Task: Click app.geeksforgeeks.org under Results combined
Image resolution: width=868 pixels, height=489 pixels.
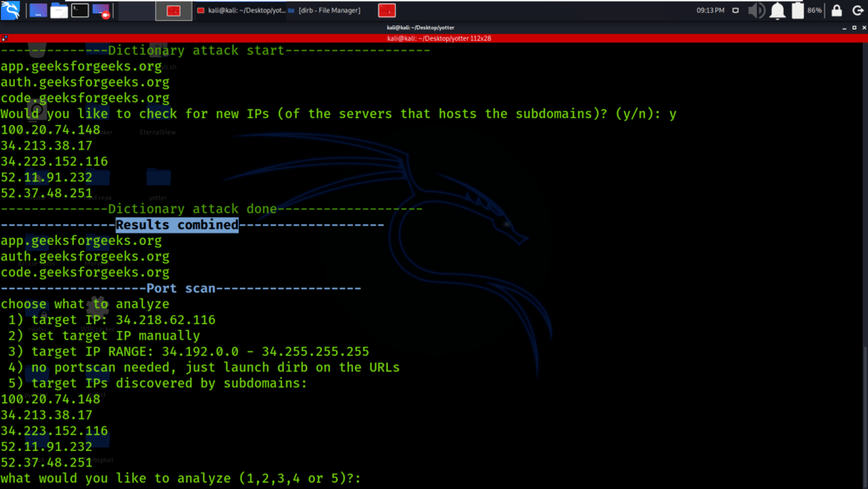Action: (81, 241)
